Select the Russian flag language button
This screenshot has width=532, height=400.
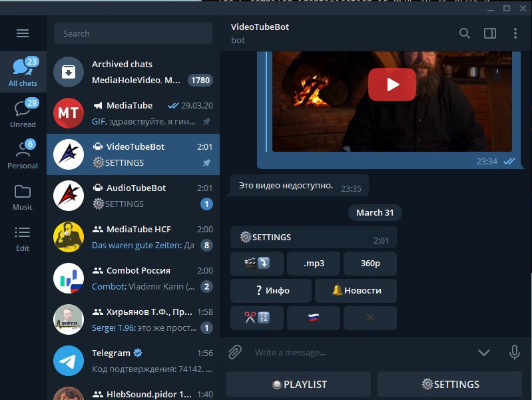tap(314, 318)
